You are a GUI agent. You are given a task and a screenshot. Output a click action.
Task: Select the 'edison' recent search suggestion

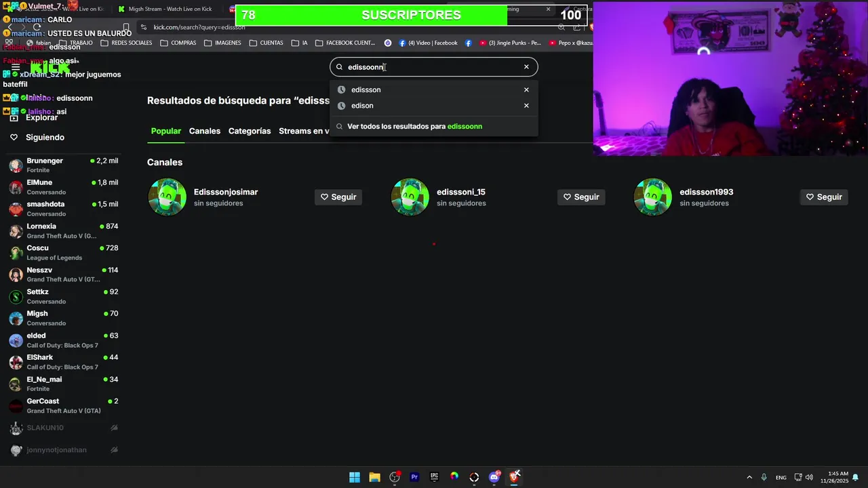pos(433,106)
